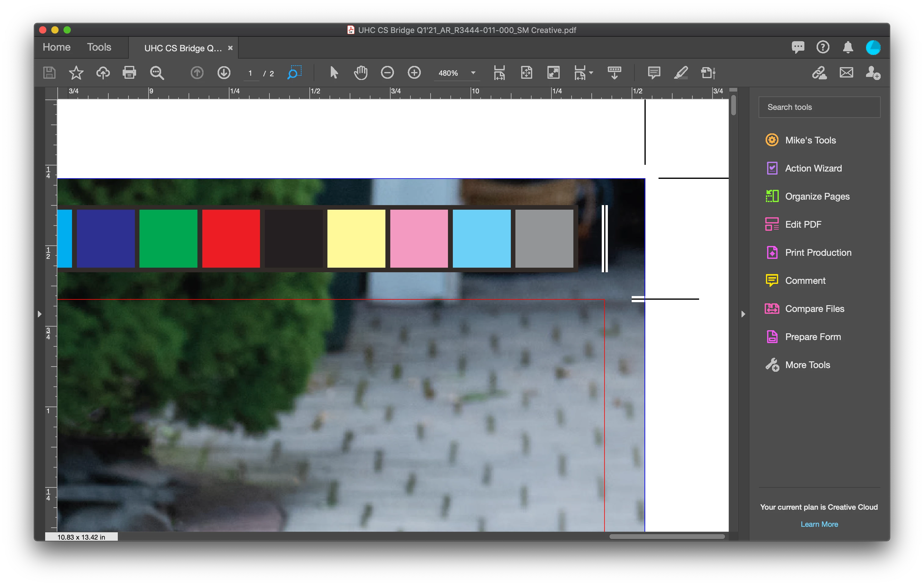Click the Print file icon
This screenshot has height=586, width=924.
pos(129,73)
